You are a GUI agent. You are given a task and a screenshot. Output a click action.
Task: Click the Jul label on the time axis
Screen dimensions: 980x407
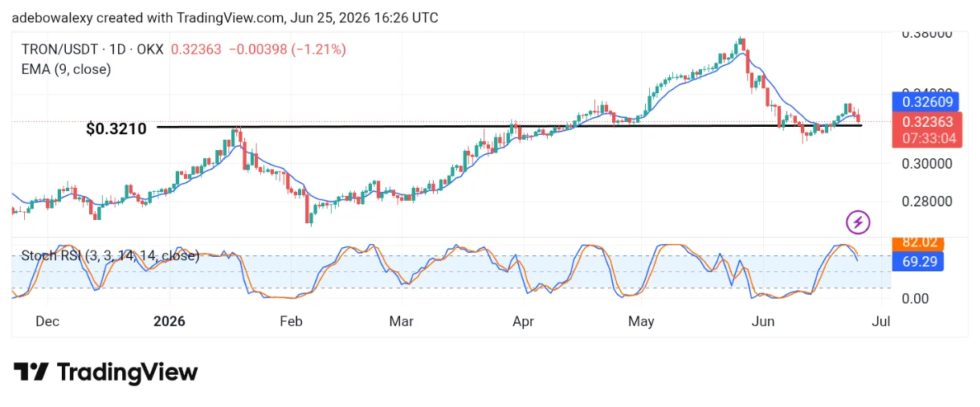(880, 321)
